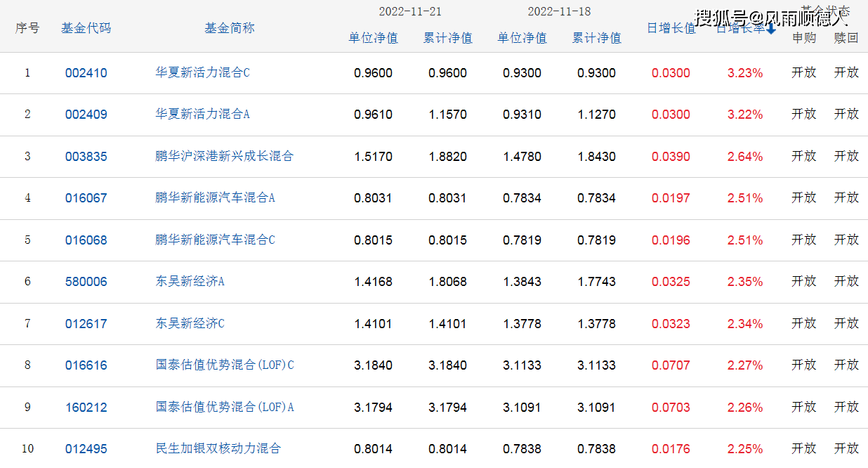This screenshot has height=468, width=868.
Task: Open fund 东吴新经济A
Action: (190, 281)
